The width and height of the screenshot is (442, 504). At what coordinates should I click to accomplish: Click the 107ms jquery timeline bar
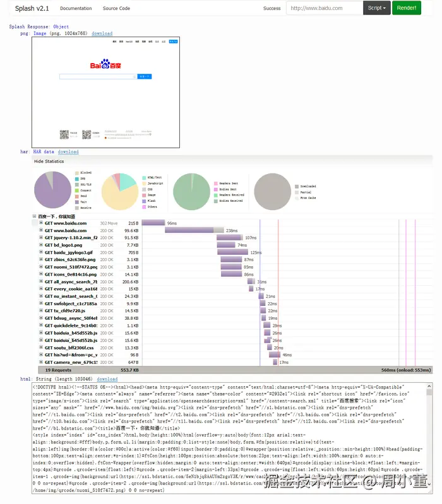[x=230, y=238]
